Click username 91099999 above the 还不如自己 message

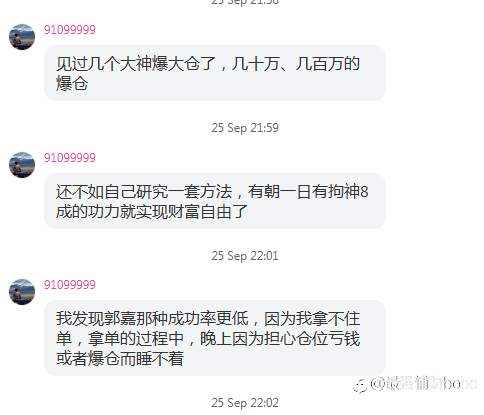tap(70, 157)
